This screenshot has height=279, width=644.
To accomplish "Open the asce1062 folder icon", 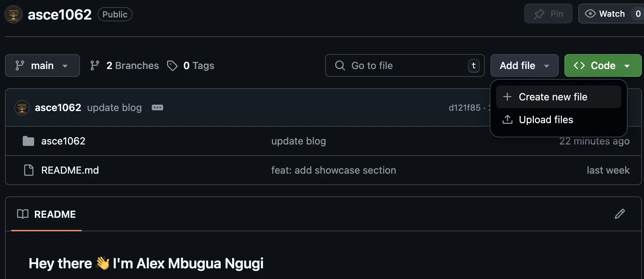I will coord(28,141).
